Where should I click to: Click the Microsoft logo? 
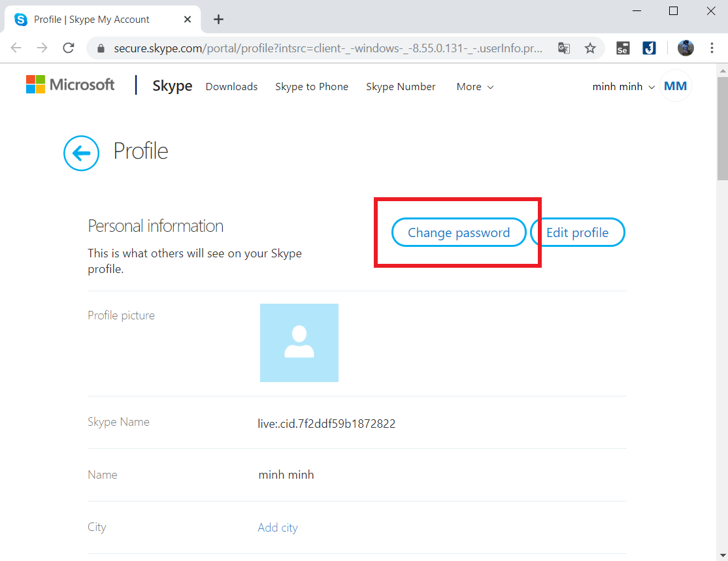pos(70,84)
